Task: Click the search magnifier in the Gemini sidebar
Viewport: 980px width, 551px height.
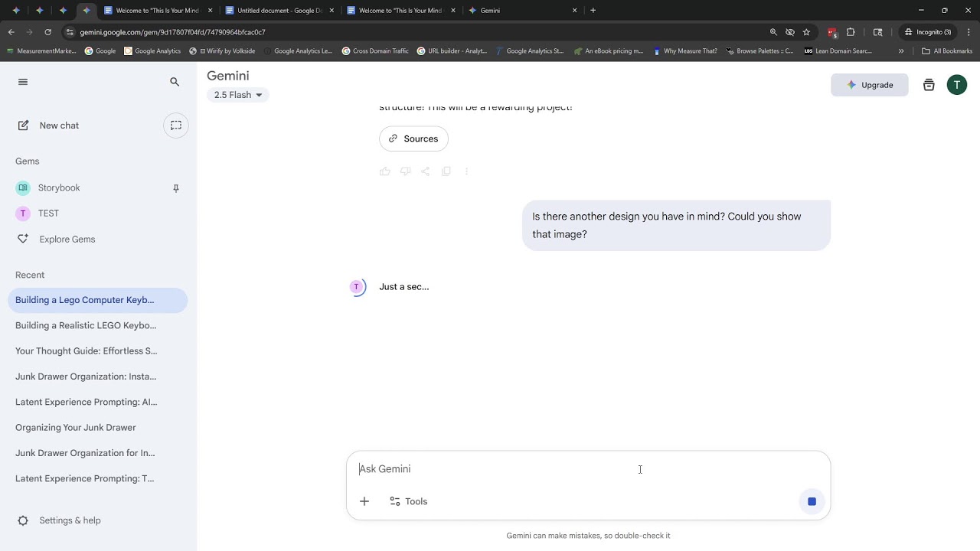Action: point(175,82)
